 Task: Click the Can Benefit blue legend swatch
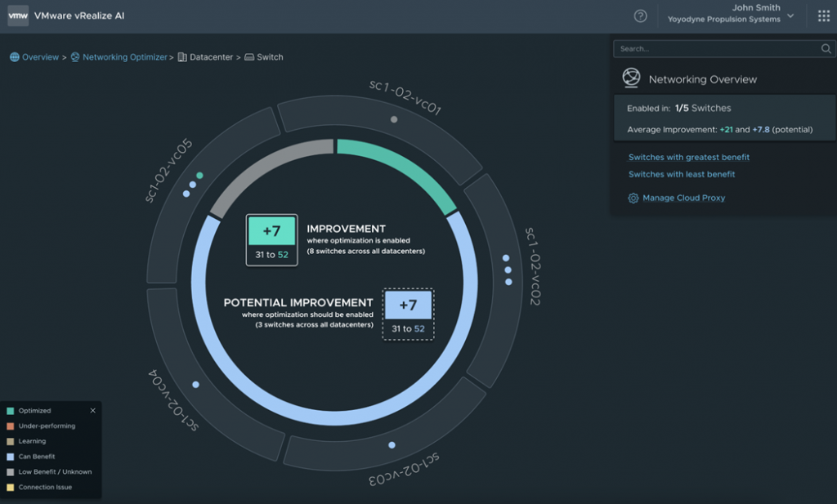[x=10, y=457]
